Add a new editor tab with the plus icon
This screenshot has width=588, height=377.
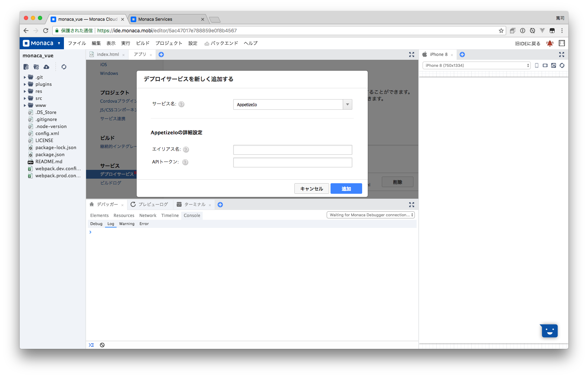click(161, 55)
